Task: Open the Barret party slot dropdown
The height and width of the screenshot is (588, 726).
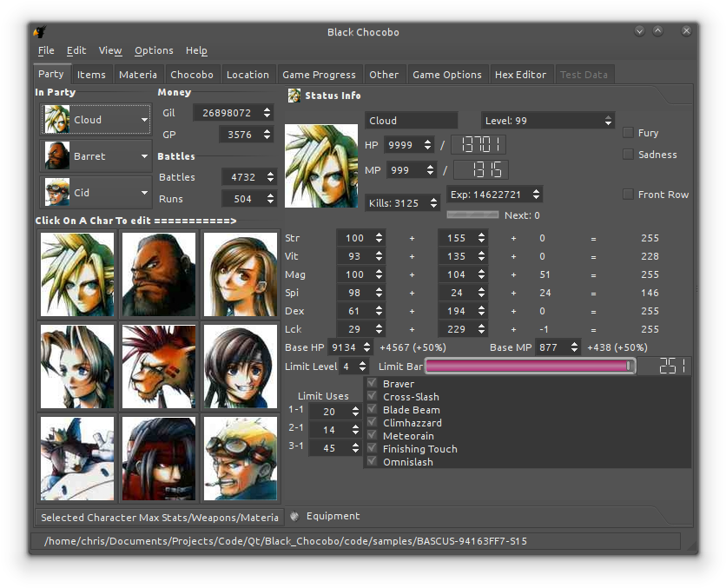Action: [x=96, y=156]
